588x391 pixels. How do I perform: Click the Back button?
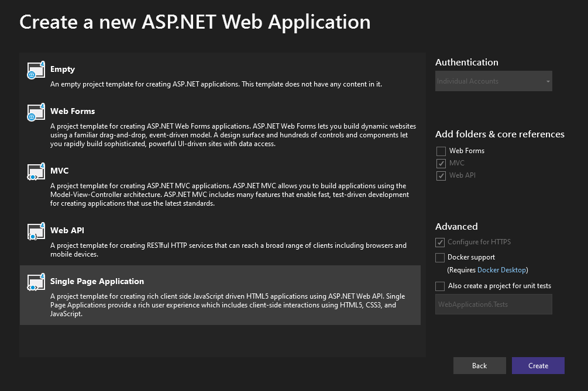pyautogui.click(x=479, y=365)
